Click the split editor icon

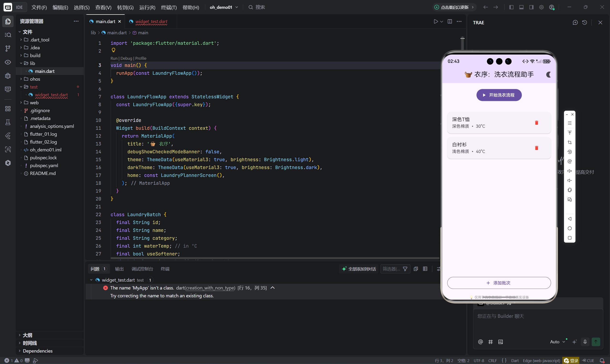(450, 22)
